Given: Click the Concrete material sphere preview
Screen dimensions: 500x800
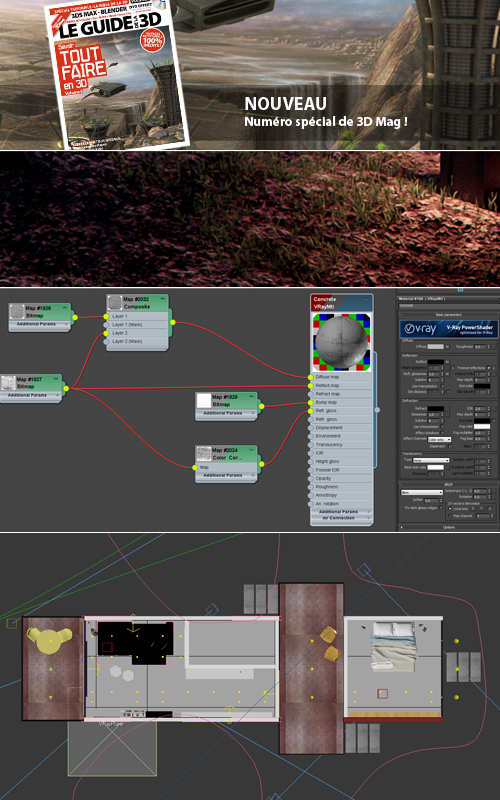Looking at the screenshot, I should tap(342, 341).
